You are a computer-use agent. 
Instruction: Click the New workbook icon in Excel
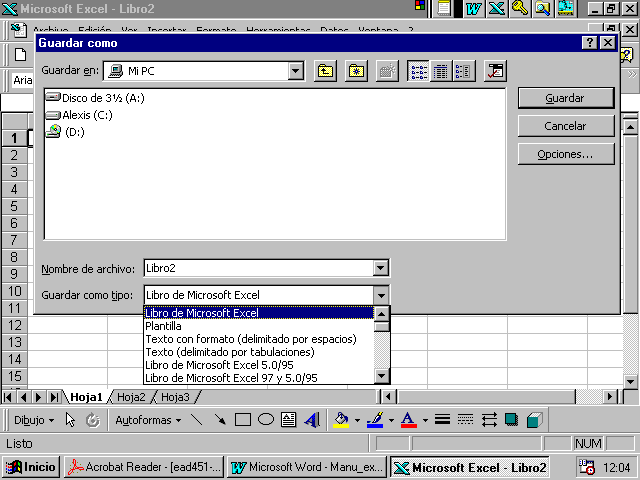point(20,55)
